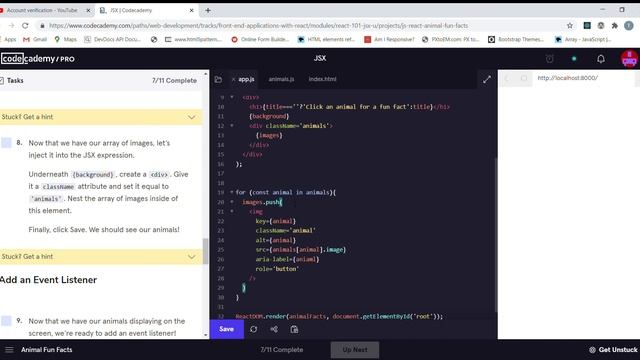Check off task 8 checkbox
The height and width of the screenshot is (360, 640).
pyautogui.click(x=6, y=143)
